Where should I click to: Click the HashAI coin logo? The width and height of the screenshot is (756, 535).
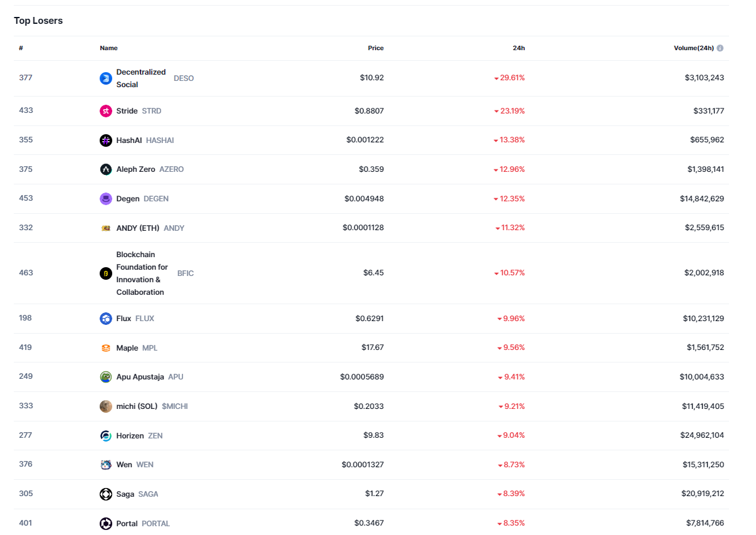[105, 140]
